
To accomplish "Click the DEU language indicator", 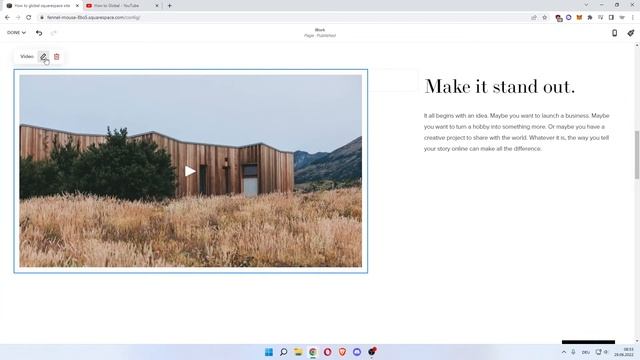I will point(586,352).
